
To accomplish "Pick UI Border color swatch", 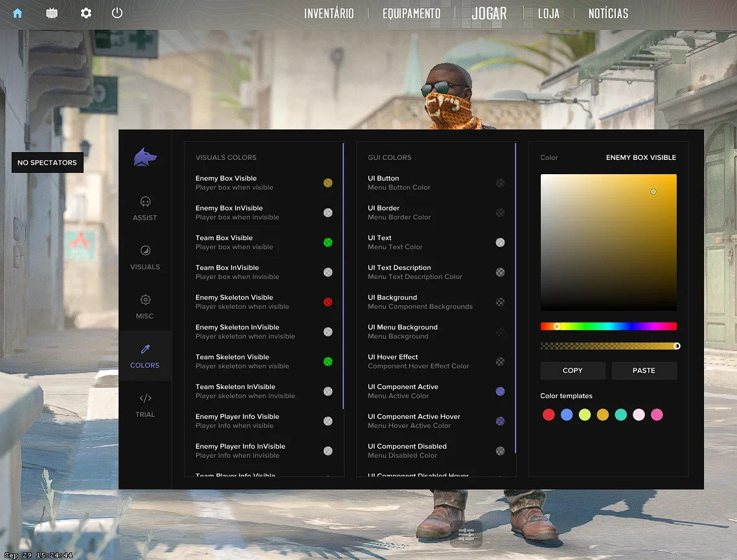I will point(500,213).
